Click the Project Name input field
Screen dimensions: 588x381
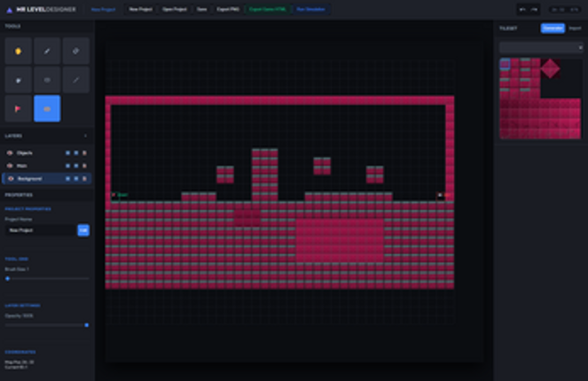[41, 230]
